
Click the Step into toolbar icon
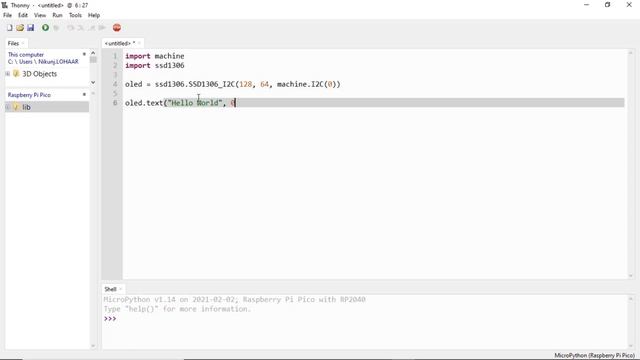(81, 28)
